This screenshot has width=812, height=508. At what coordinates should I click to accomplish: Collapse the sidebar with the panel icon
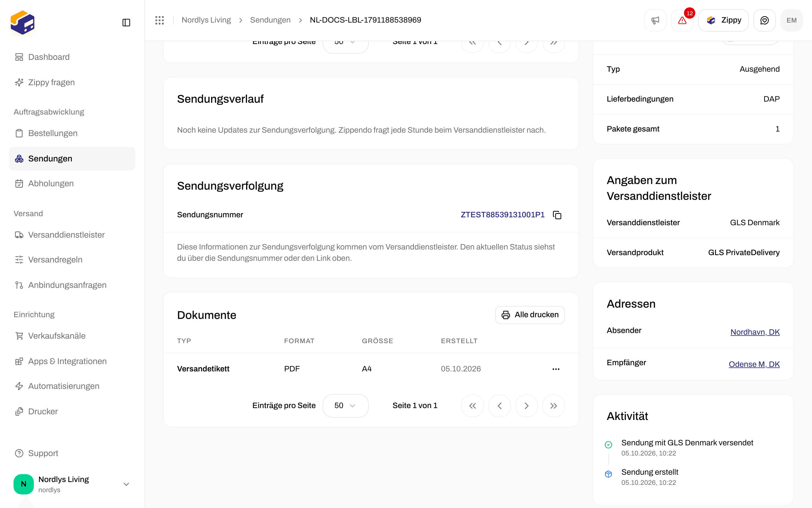click(126, 23)
